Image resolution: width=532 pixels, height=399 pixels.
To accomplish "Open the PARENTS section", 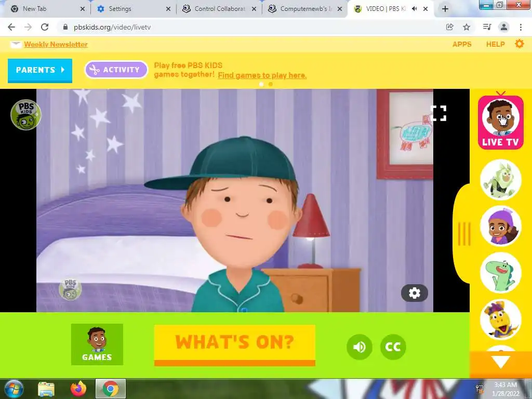I will (40, 70).
